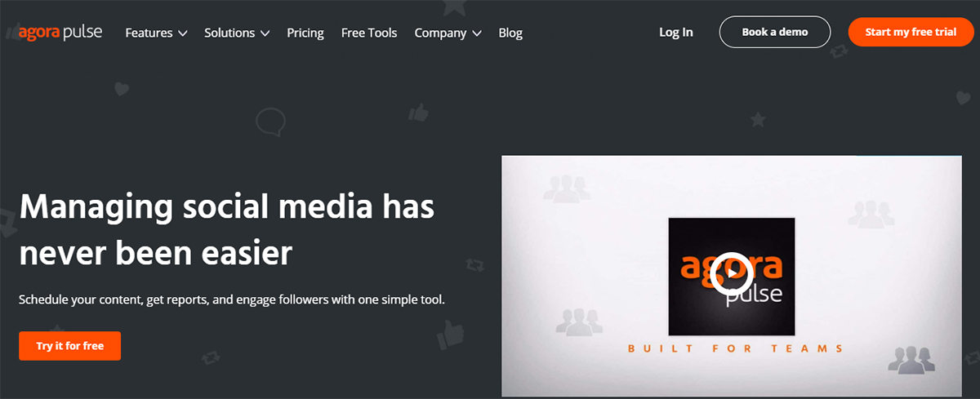Select Start my free trial button
The width and height of the screenshot is (980, 399).
point(911,32)
